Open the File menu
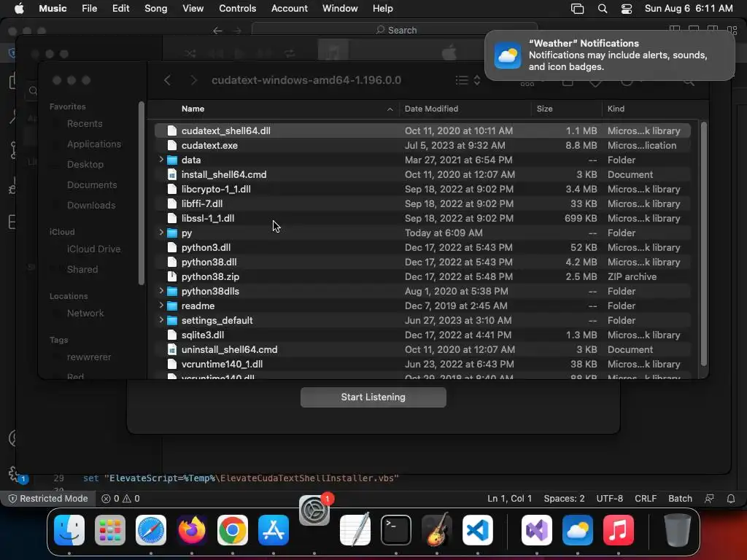 89,9
